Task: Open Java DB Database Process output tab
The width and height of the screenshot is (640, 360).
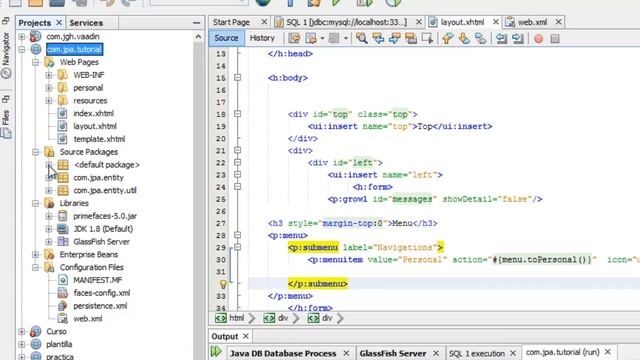Action: [283, 353]
